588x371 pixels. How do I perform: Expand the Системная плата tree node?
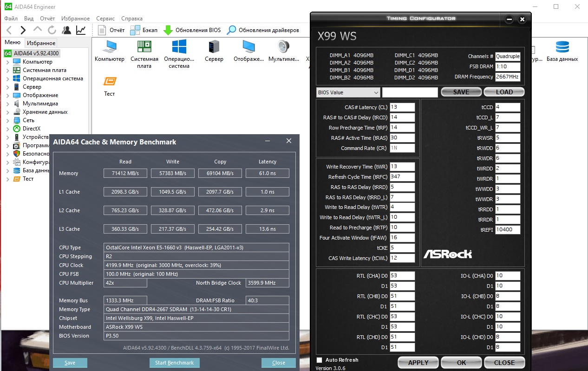[x=7, y=70]
